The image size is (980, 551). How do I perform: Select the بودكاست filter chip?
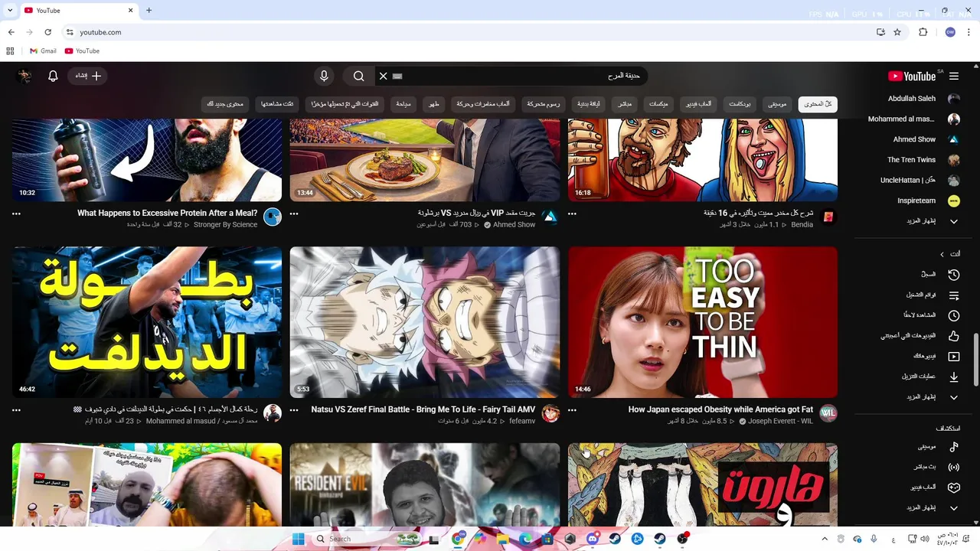[x=740, y=104]
